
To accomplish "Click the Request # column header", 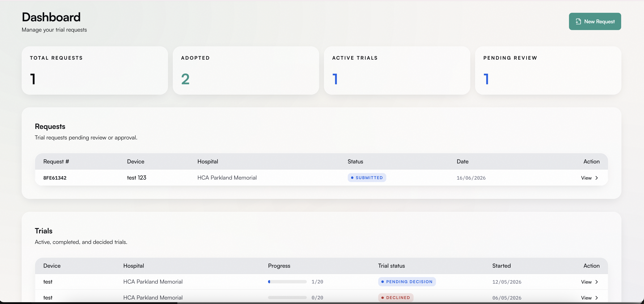I will (x=56, y=161).
